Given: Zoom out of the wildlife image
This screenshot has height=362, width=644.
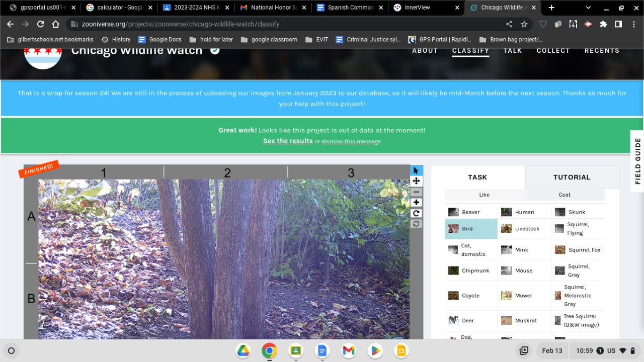Looking at the screenshot, I should (416, 192).
